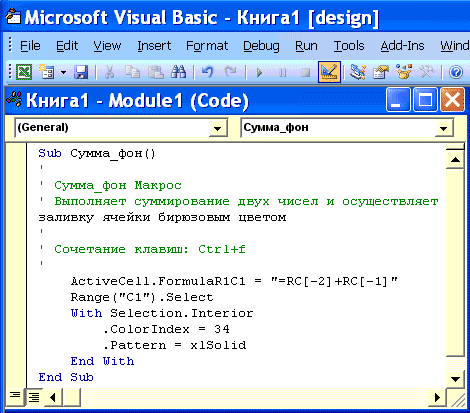Viewport: 470px width, 413px height.
Task: Click the Range("C1").Select line
Action: (x=142, y=297)
